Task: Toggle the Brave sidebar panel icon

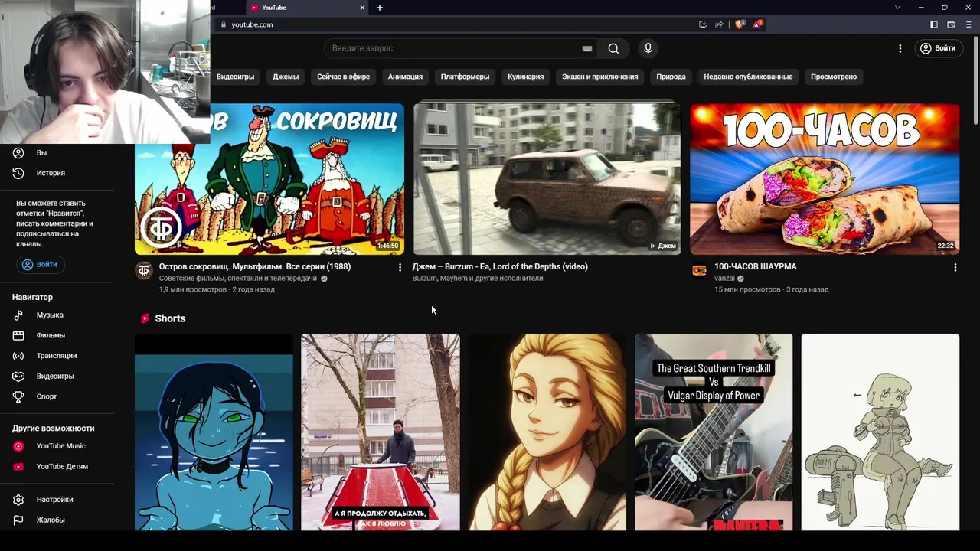Action: click(934, 24)
